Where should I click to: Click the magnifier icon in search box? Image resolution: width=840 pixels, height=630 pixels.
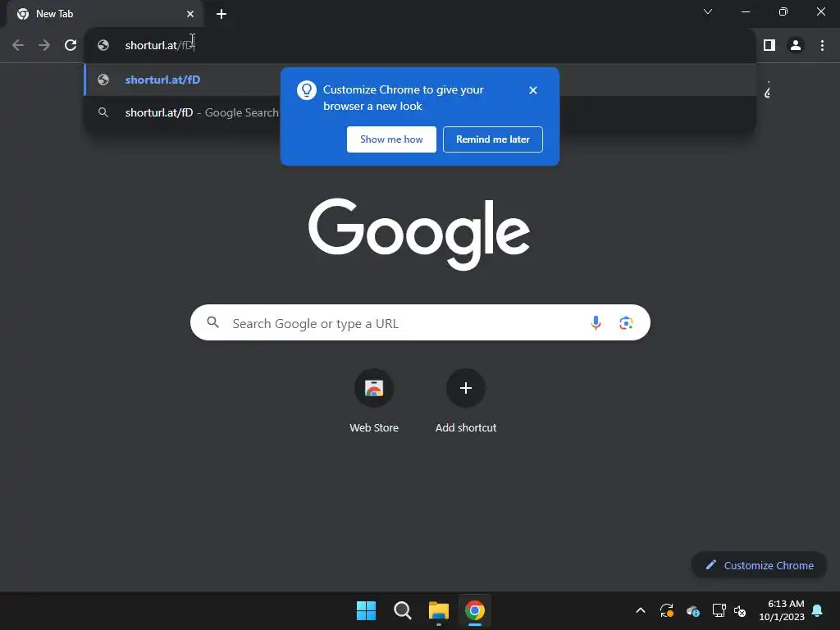(213, 322)
